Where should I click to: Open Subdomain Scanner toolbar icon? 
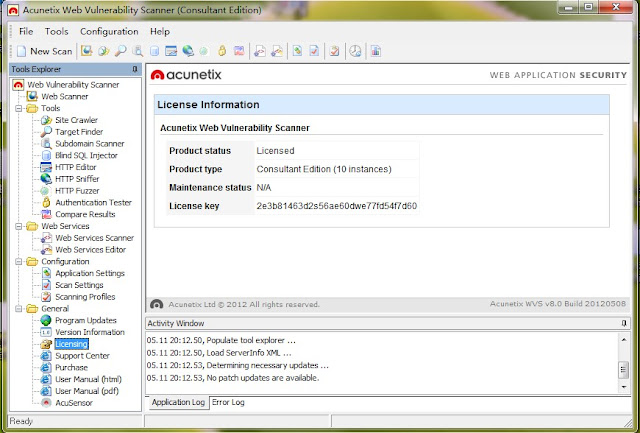138,51
